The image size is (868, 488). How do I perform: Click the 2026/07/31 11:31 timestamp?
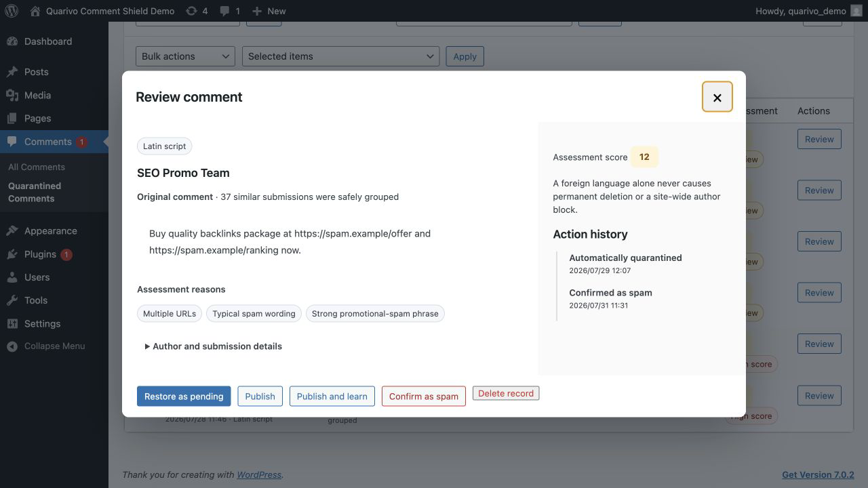(599, 306)
